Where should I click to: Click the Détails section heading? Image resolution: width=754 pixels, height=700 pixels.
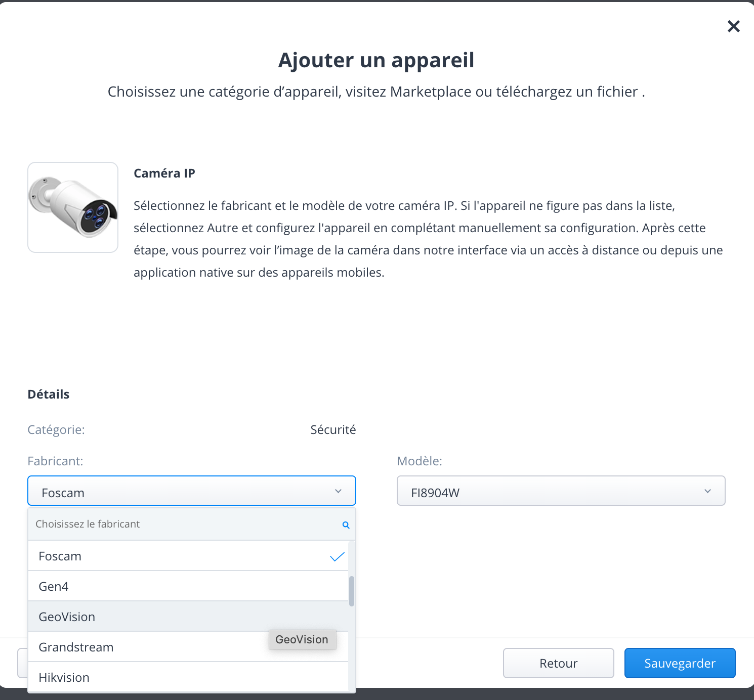tap(49, 394)
